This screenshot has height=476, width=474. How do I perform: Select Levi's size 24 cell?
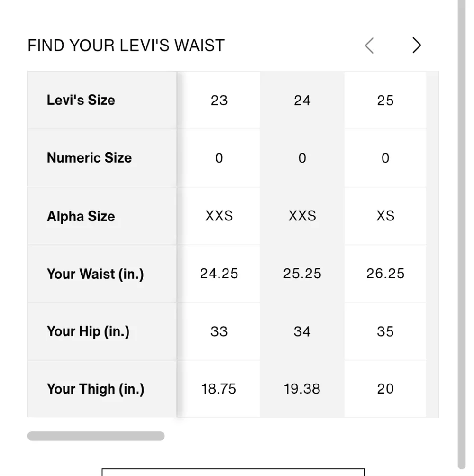(302, 101)
